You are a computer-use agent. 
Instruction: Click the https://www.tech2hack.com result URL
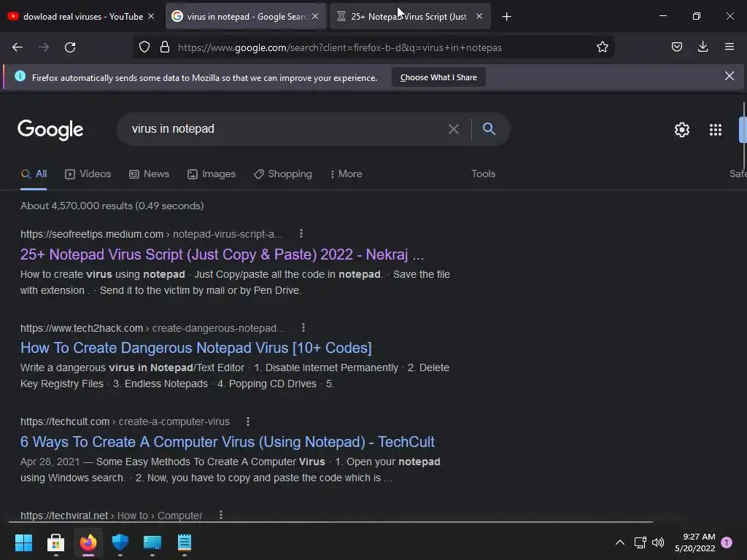[x=152, y=328]
